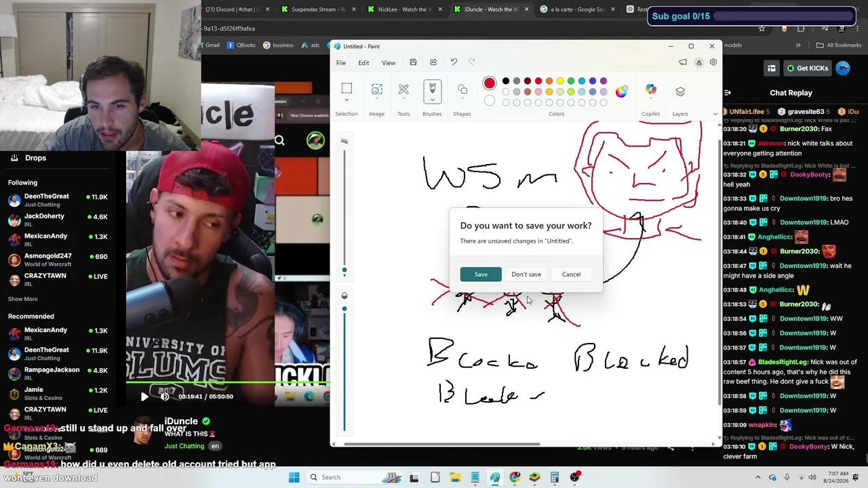Image resolution: width=868 pixels, height=488 pixels.
Task: Open Paint's View menu
Action: (389, 63)
